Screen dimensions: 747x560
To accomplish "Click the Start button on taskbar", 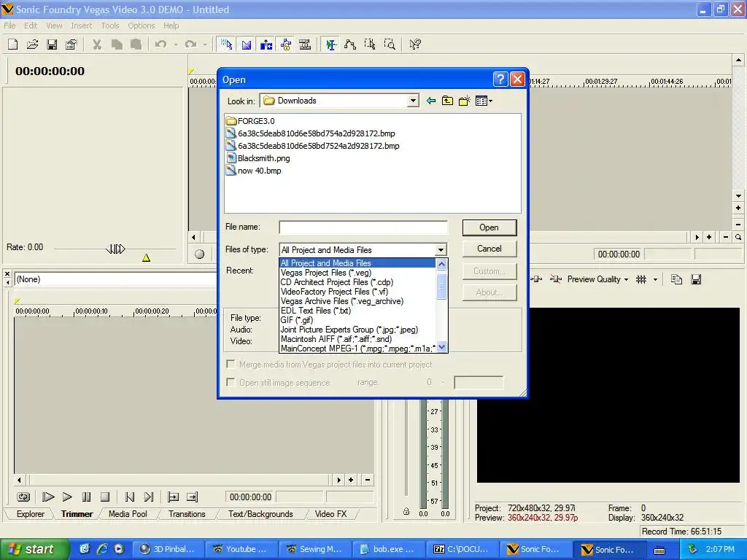I will pos(34,549).
